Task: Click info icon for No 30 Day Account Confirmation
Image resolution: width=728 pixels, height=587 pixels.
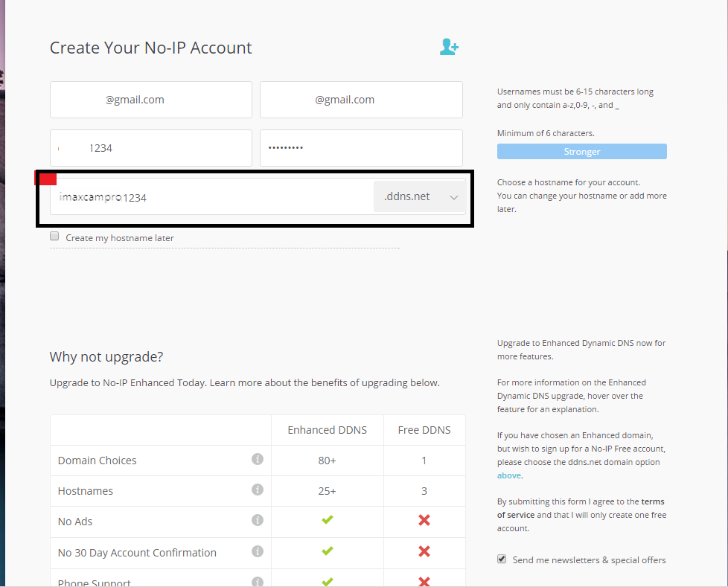Action: point(258,551)
